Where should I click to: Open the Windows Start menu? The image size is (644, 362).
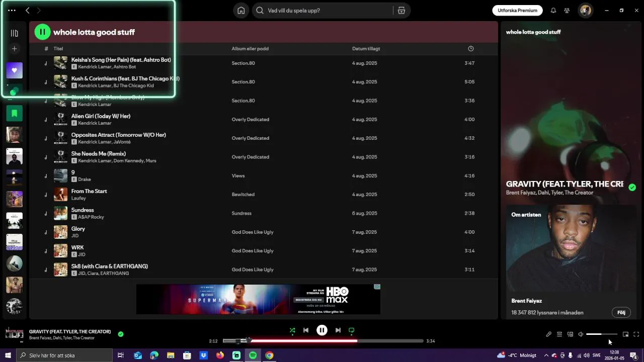point(8,355)
